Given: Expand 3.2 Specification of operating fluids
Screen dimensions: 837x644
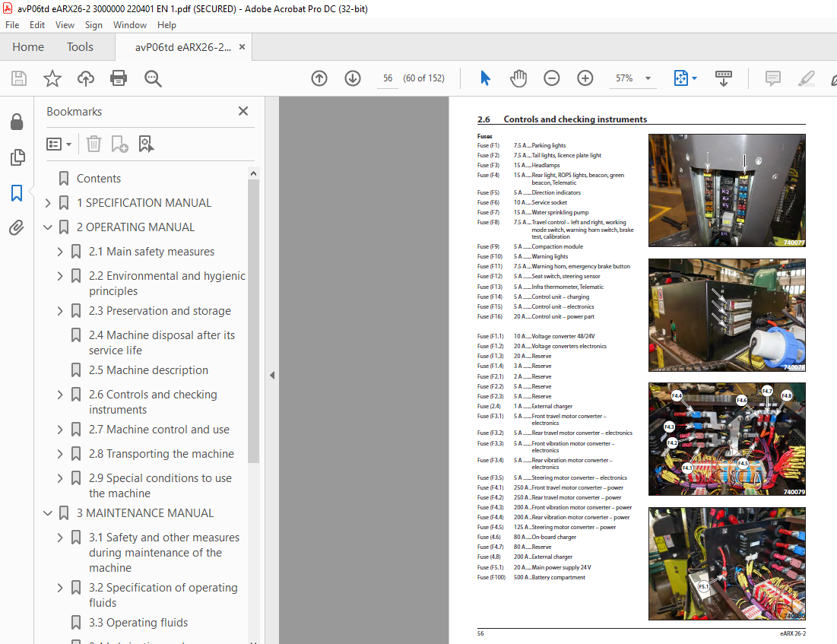Looking at the screenshot, I should point(60,588).
